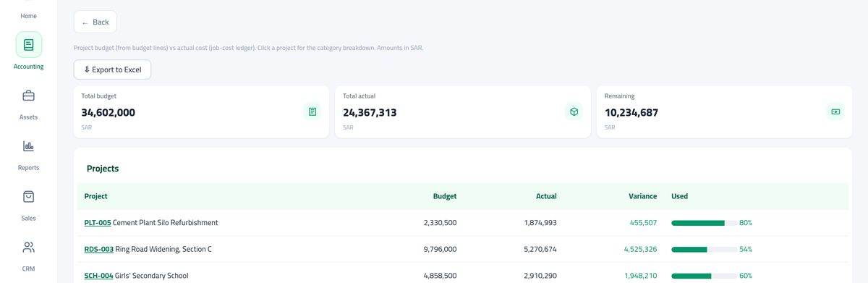Click the Budget column header

tap(445, 196)
